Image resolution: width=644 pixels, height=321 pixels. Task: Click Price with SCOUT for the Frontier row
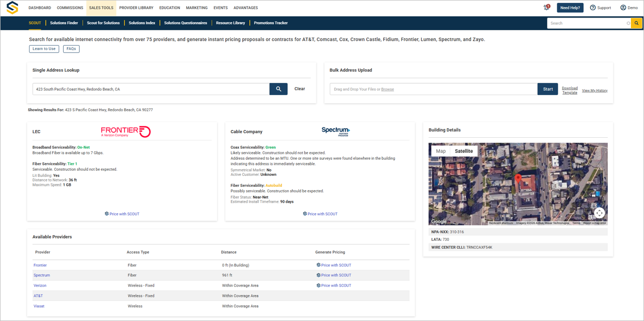(x=334, y=265)
